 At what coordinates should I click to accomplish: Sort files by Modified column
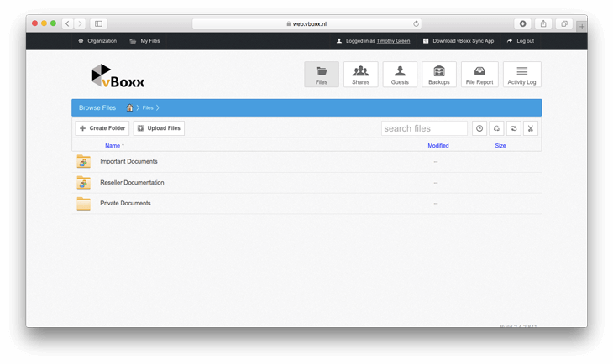pyautogui.click(x=437, y=146)
